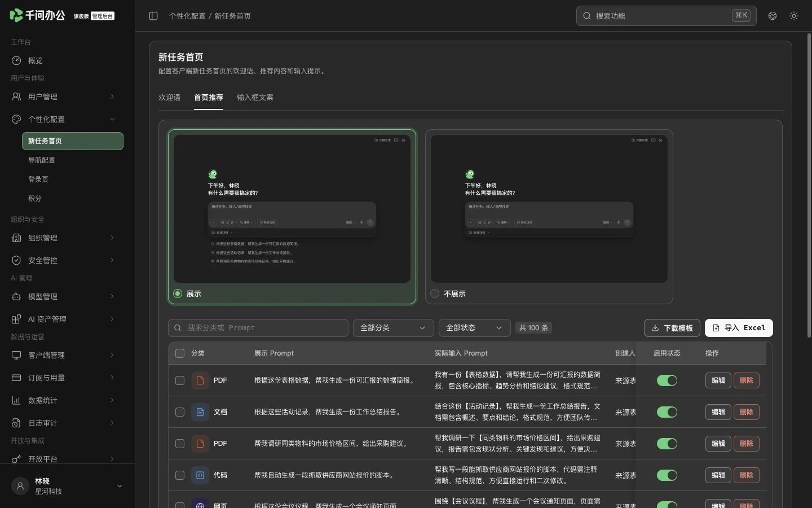
Task: Check the 文档 row checkbox
Action: [180, 412]
